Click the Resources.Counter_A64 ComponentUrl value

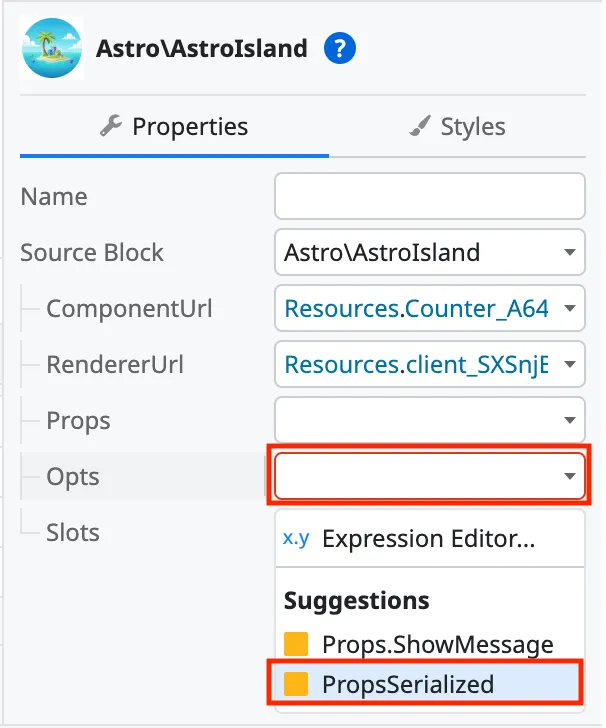point(416,308)
